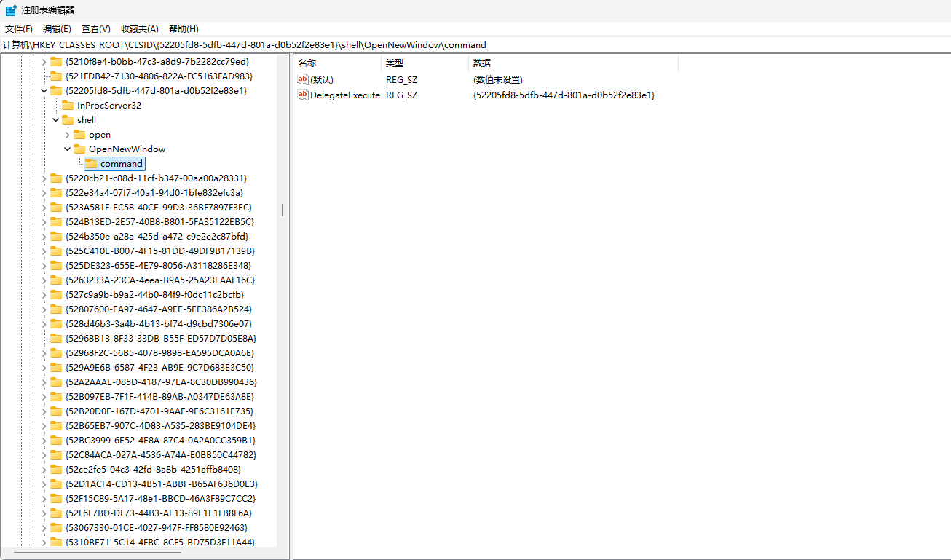Select the DelegateExecute value name
Image resolution: width=951 pixels, height=560 pixels.
[x=345, y=95]
